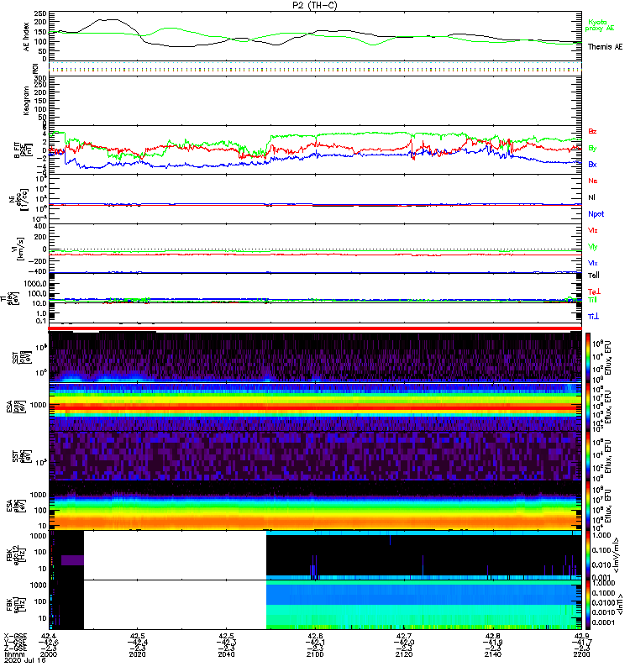Click the "SST elec [eV]" y-axis label
The image size is (630, 672).
click(21, 456)
